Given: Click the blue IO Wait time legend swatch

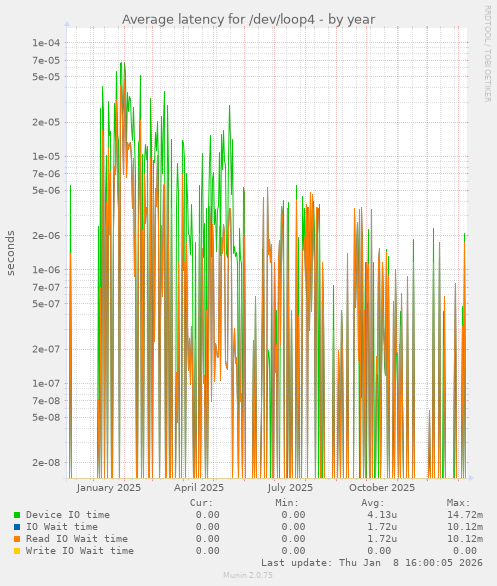Looking at the screenshot, I should pos(17,527).
